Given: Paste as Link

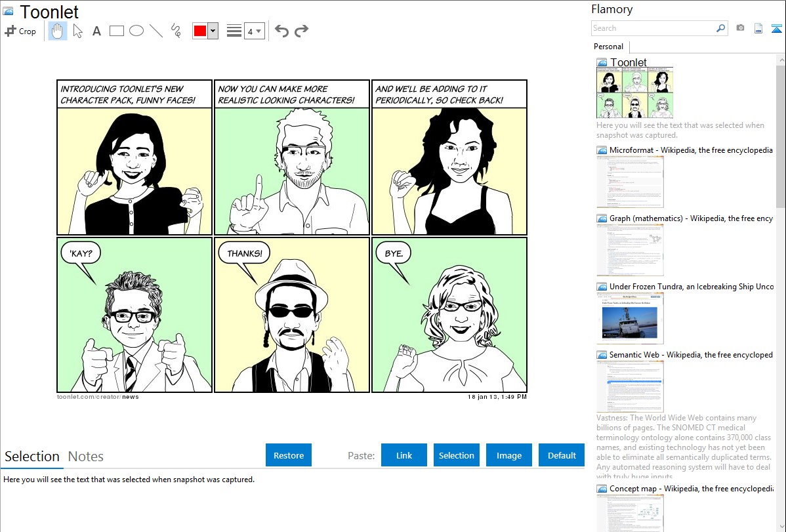Looking at the screenshot, I should click(x=404, y=455).
